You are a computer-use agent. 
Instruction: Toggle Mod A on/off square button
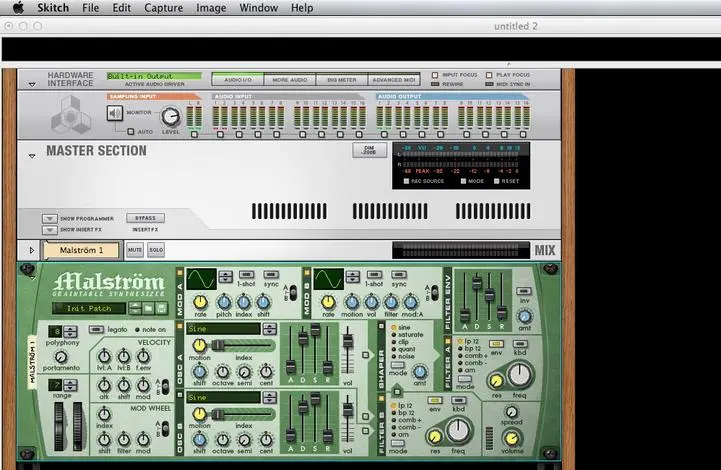click(180, 273)
